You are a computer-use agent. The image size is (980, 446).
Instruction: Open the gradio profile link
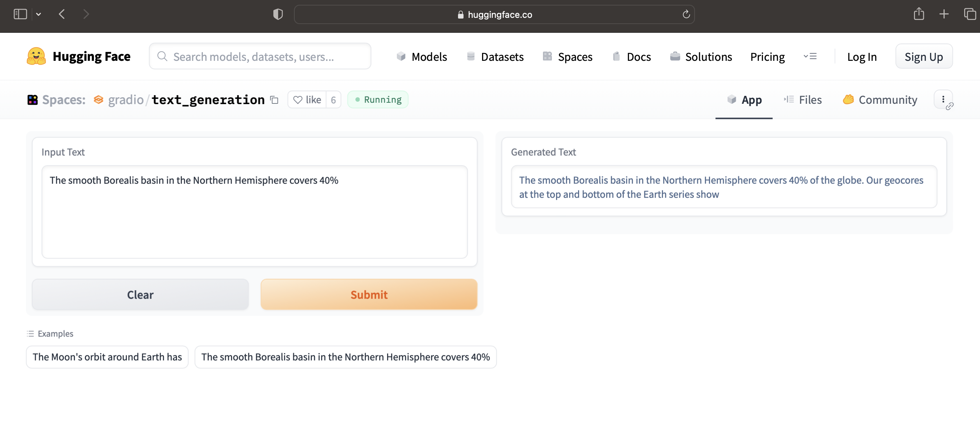[x=126, y=100]
